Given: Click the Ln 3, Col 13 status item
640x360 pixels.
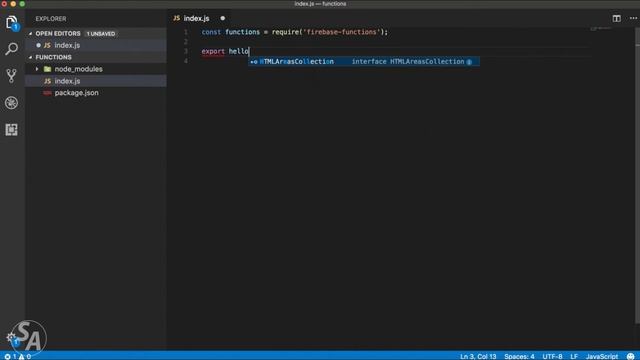Looking at the screenshot, I should point(478,356).
